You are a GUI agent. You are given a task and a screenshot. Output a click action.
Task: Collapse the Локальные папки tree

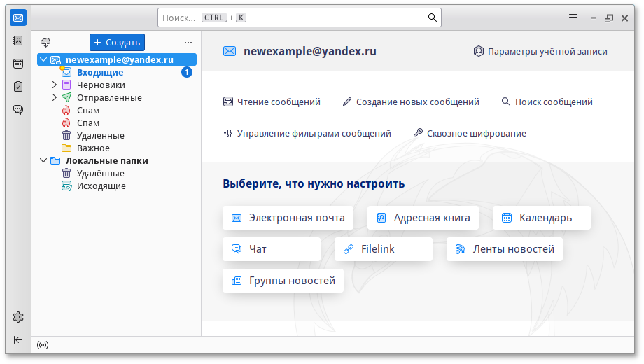(43, 160)
